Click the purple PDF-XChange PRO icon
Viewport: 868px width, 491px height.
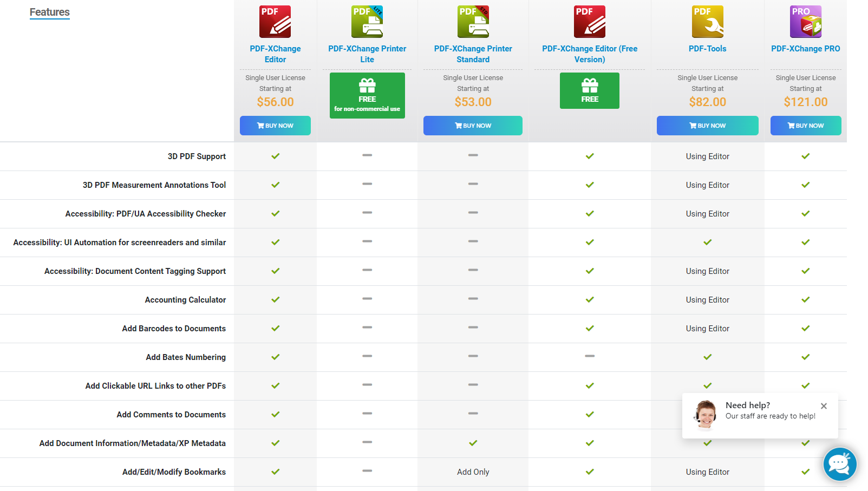(x=805, y=22)
